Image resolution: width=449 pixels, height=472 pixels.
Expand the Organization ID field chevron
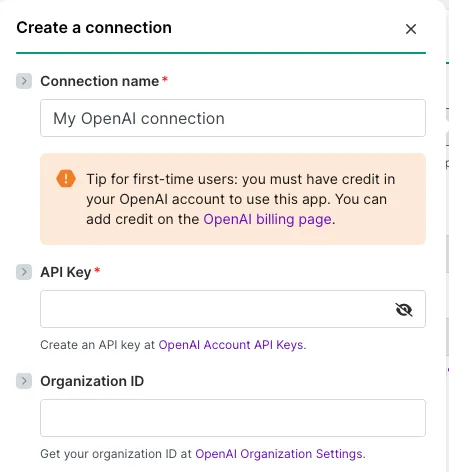coord(24,381)
